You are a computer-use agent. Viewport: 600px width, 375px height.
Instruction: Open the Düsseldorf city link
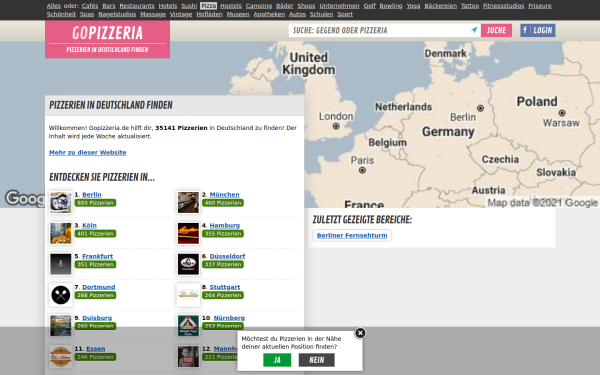227,256
